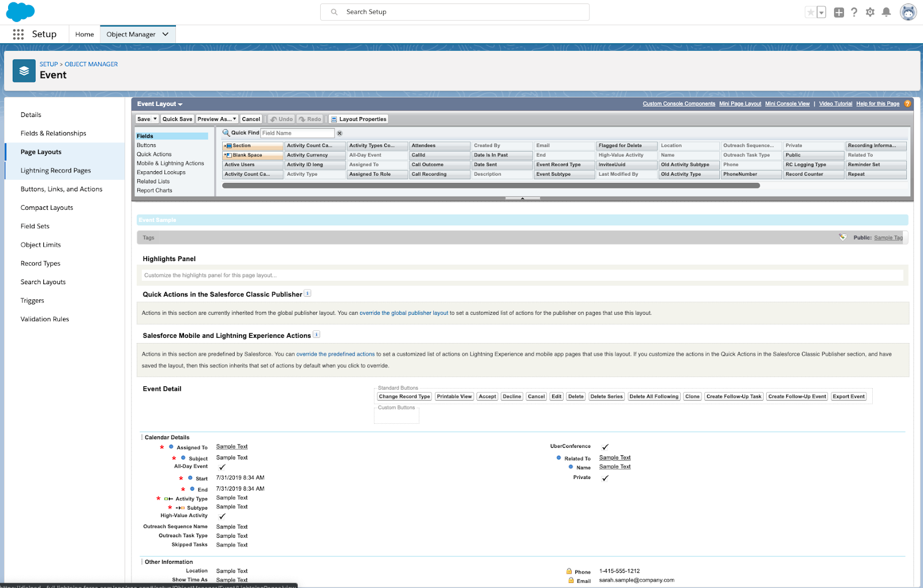Open Lightning Record Pages in the sidebar
The height and width of the screenshot is (588, 923).
coord(56,171)
